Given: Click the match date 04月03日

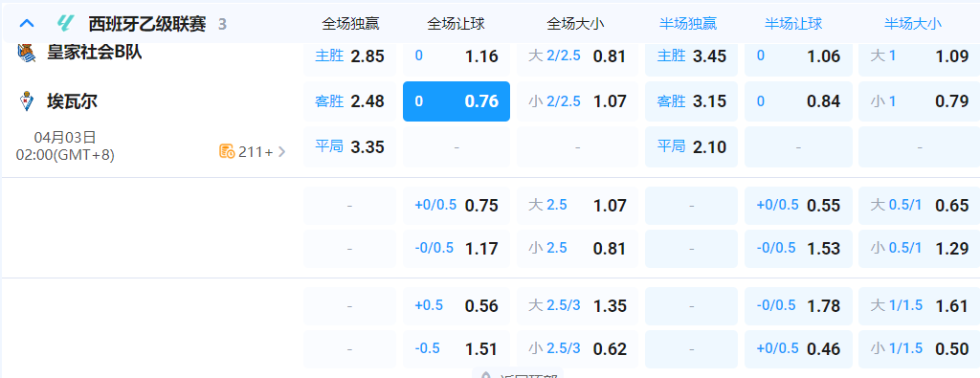Looking at the screenshot, I should click(x=64, y=138).
